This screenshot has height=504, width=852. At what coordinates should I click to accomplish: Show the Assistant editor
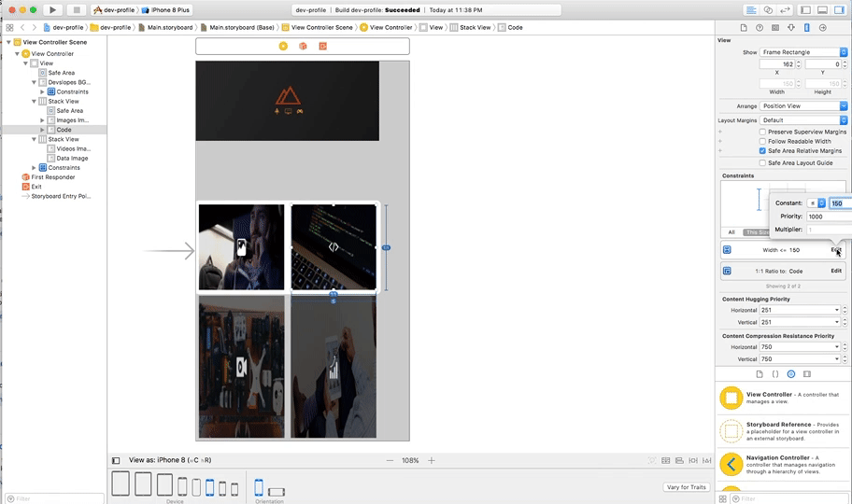[x=768, y=9]
